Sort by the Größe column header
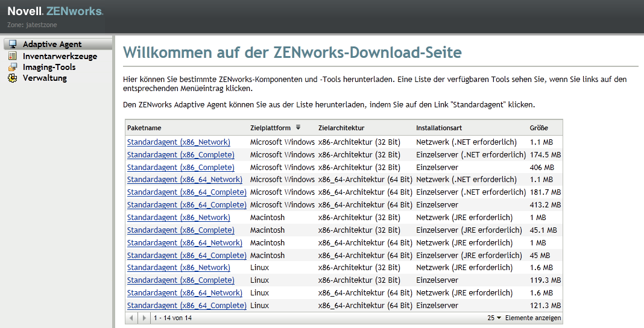Screen dimensions: 644x328 [538, 128]
